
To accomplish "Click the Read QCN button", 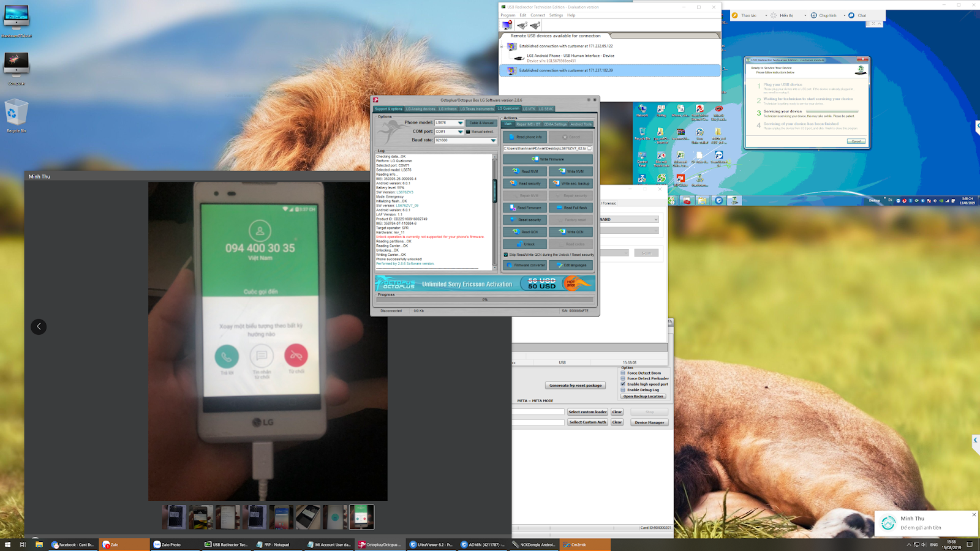I will click(x=525, y=232).
